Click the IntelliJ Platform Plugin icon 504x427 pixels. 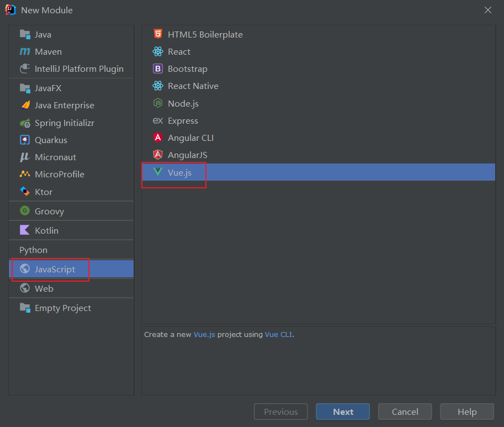point(25,68)
